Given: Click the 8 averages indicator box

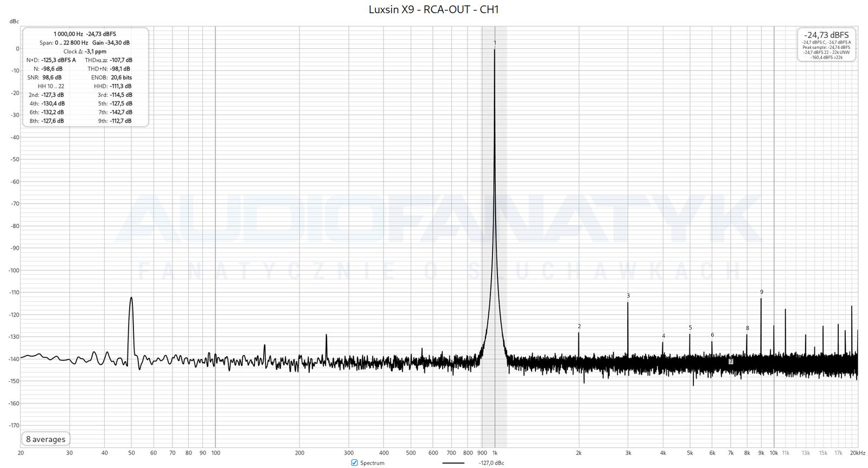Looking at the screenshot, I should [46, 439].
